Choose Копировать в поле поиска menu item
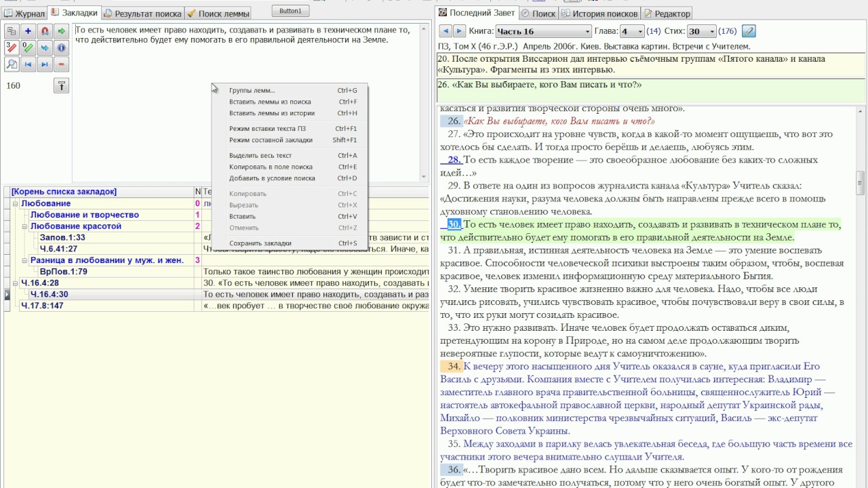 click(290, 167)
